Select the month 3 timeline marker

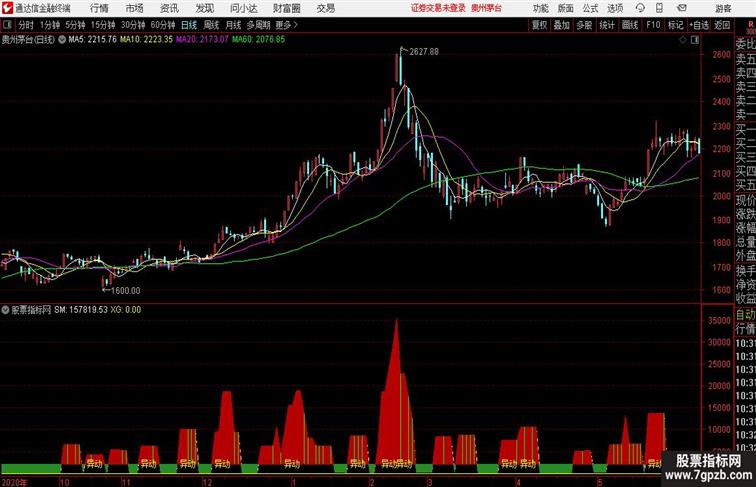[x=430, y=482]
